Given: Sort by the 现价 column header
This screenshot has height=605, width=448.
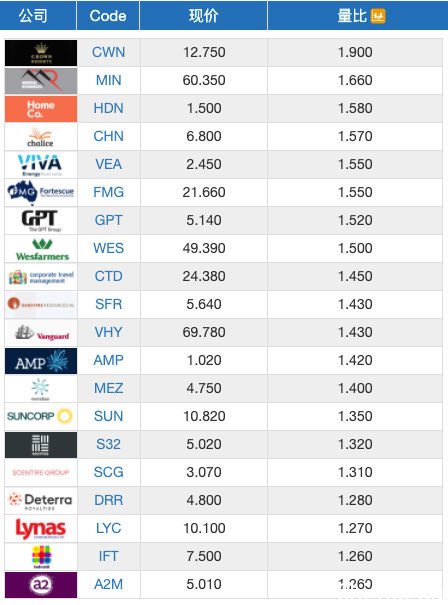Looking at the screenshot, I should click(x=203, y=15).
